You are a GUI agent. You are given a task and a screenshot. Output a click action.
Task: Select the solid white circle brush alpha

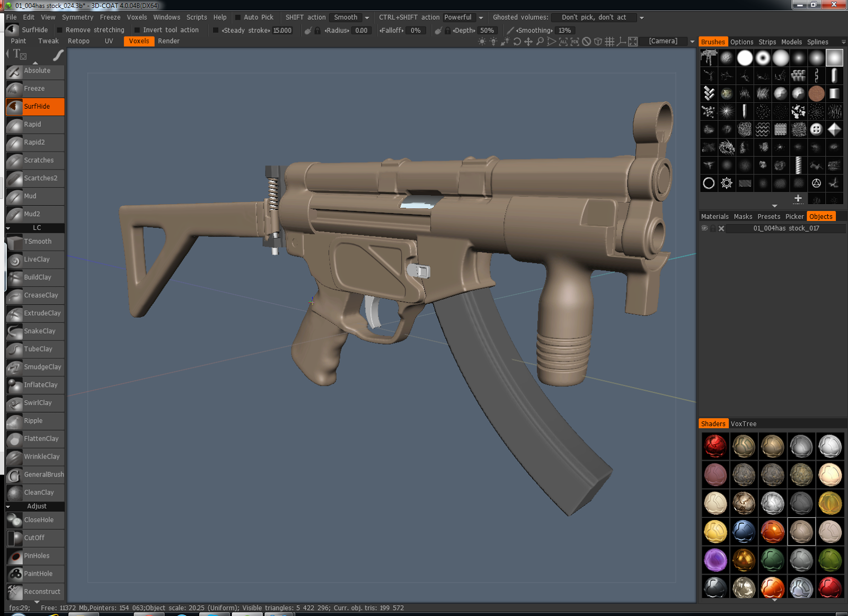pyautogui.click(x=745, y=58)
